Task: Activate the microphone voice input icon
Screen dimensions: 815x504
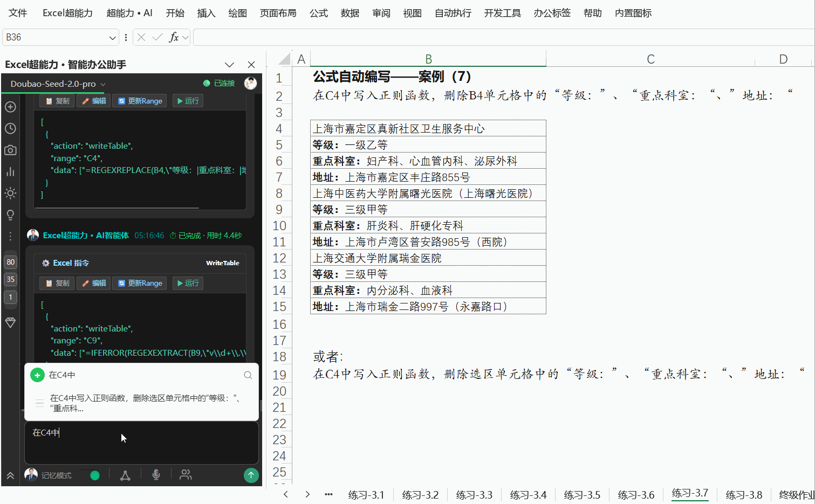Action: pos(156,475)
